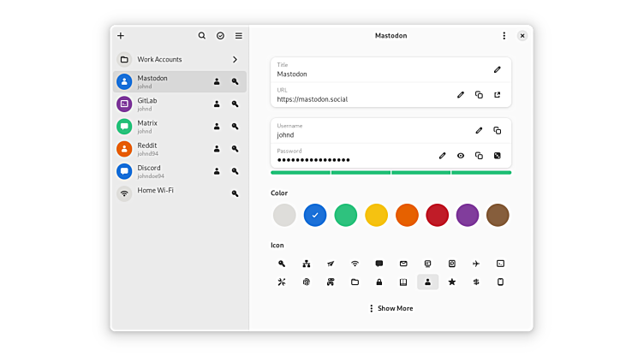Enable selection mode with checkmark button
644x362 pixels.
click(220, 36)
